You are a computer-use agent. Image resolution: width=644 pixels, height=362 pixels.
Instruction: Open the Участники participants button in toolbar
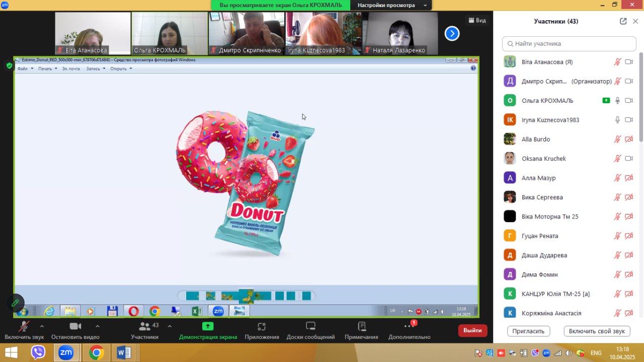(x=145, y=330)
